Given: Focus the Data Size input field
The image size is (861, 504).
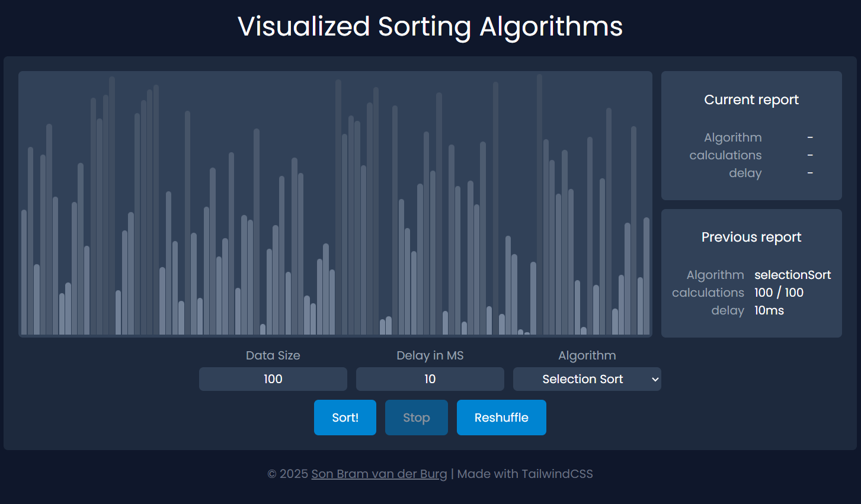Looking at the screenshot, I should pyautogui.click(x=273, y=379).
